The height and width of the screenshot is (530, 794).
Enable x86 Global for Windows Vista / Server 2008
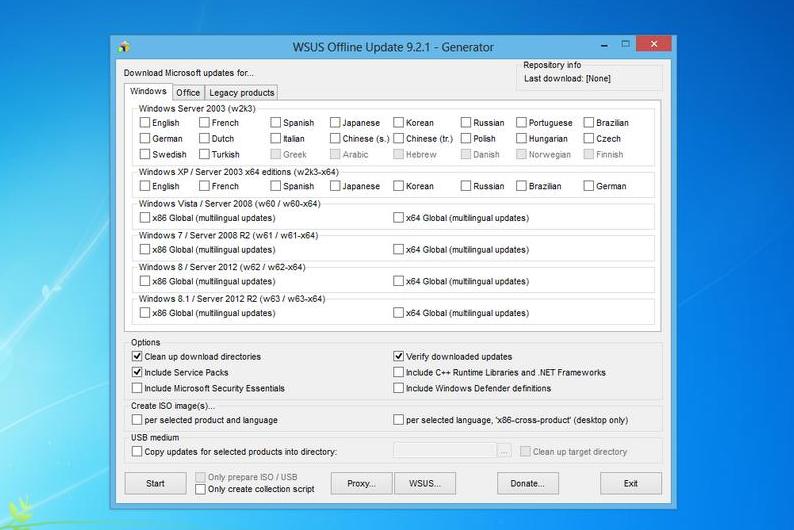pos(145,218)
